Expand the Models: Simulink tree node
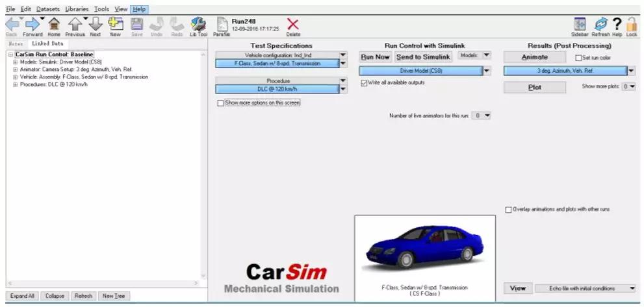Image resolution: width=644 pixels, height=307 pixels. tap(16, 62)
